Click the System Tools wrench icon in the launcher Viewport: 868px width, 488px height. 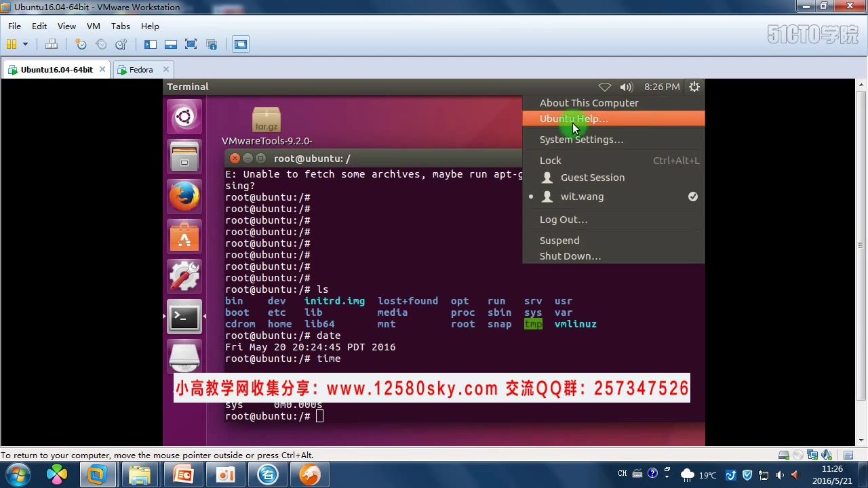click(184, 276)
